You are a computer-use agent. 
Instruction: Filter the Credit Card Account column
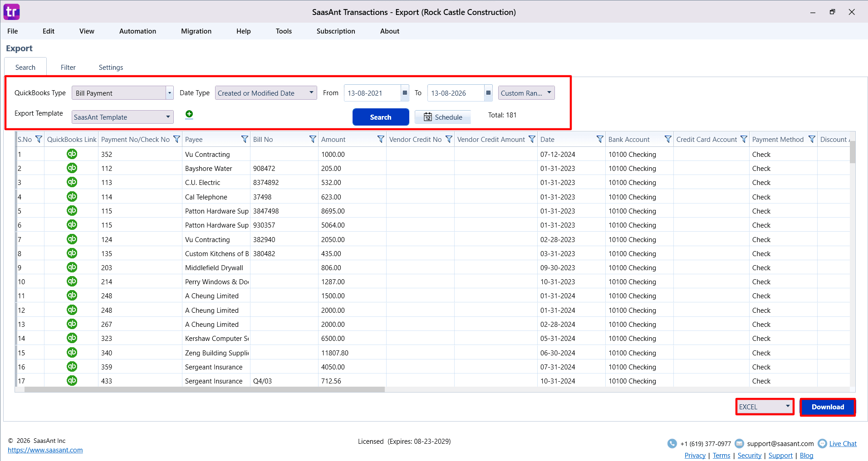pyautogui.click(x=744, y=139)
